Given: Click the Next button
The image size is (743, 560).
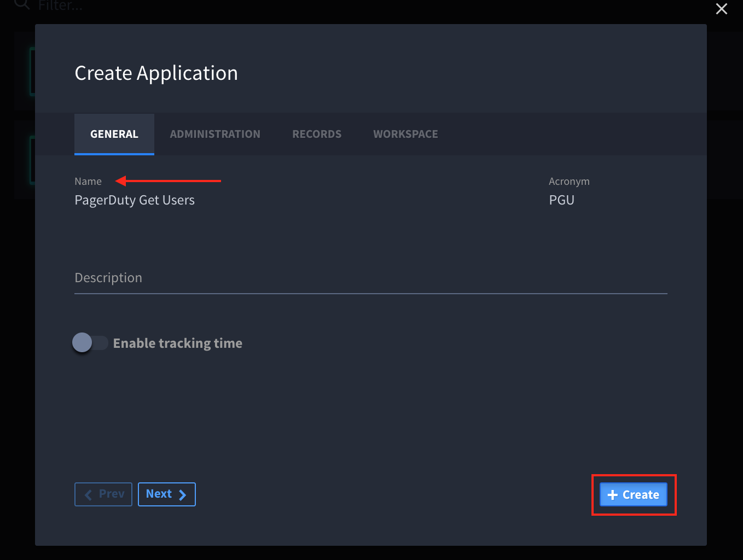Looking at the screenshot, I should pyautogui.click(x=166, y=494).
